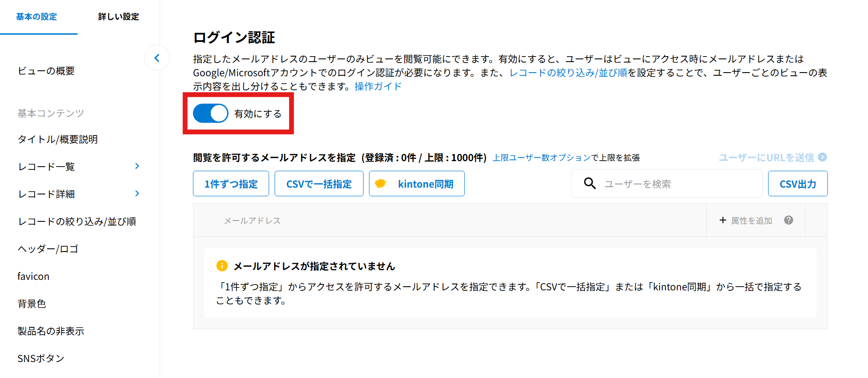Open 背景色 settings in the sidebar

[31, 304]
